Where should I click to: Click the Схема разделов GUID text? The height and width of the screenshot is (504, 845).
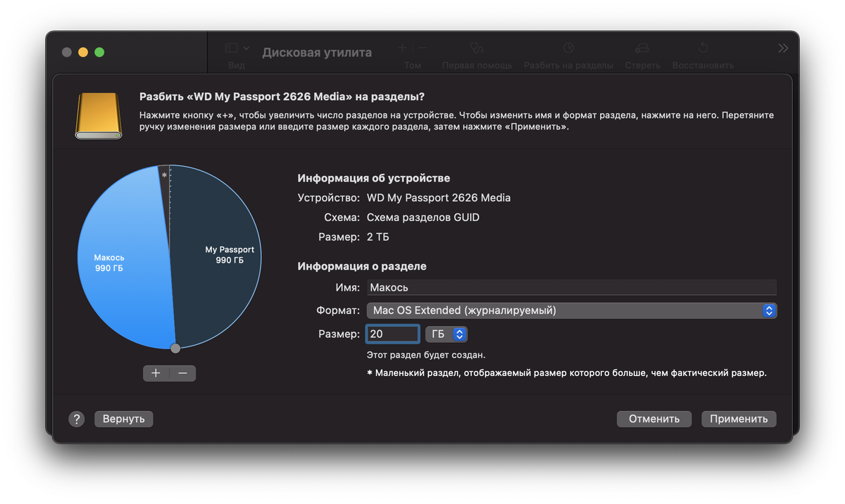(x=423, y=218)
